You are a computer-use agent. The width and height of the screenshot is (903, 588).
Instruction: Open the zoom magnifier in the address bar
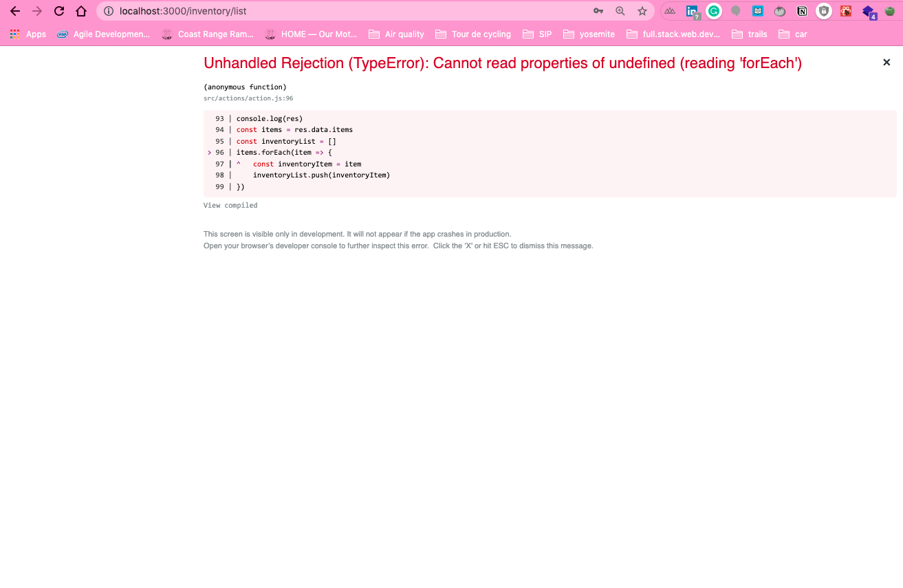[620, 11]
